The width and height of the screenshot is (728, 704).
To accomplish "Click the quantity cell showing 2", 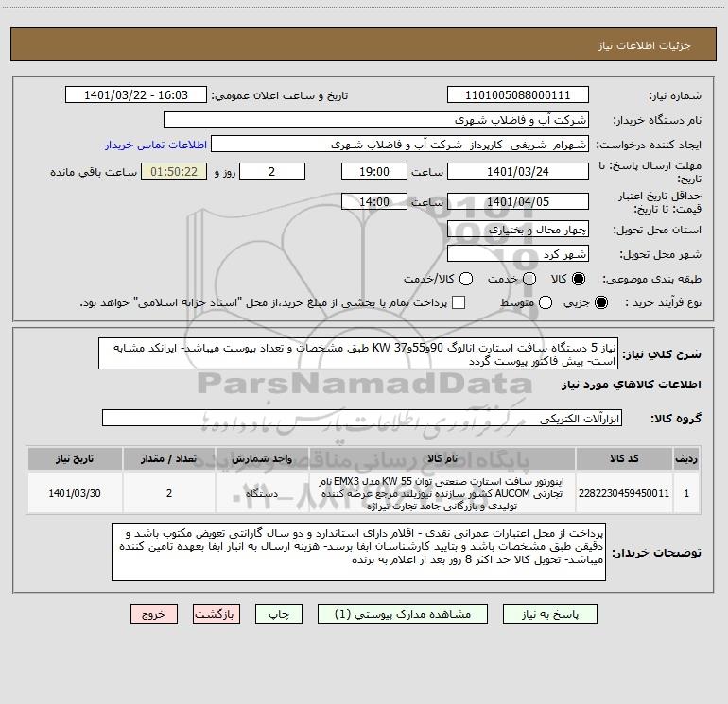I will coord(169,493).
